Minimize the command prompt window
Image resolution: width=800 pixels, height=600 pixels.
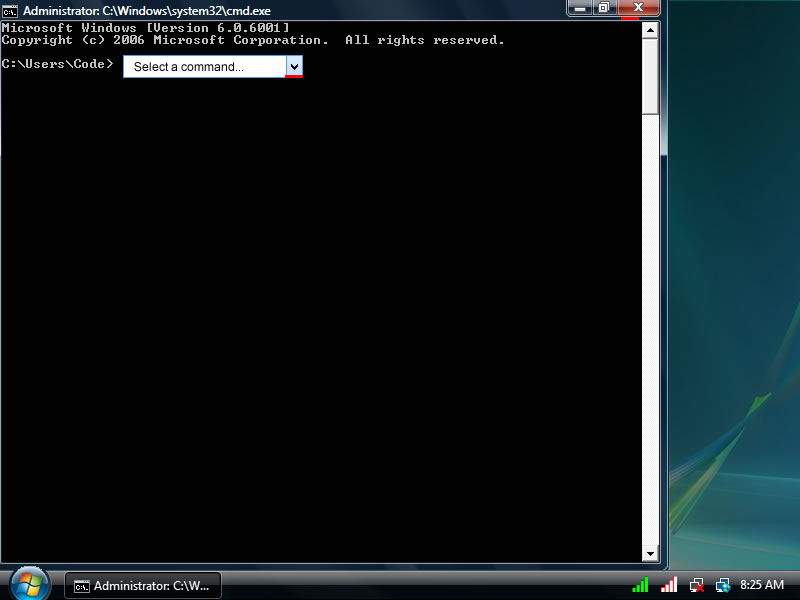580,8
